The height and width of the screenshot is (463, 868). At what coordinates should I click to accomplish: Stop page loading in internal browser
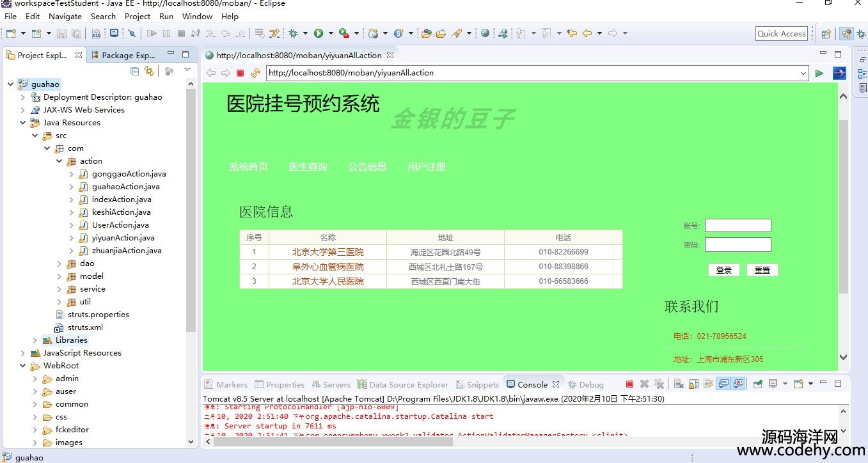pyautogui.click(x=241, y=73)
